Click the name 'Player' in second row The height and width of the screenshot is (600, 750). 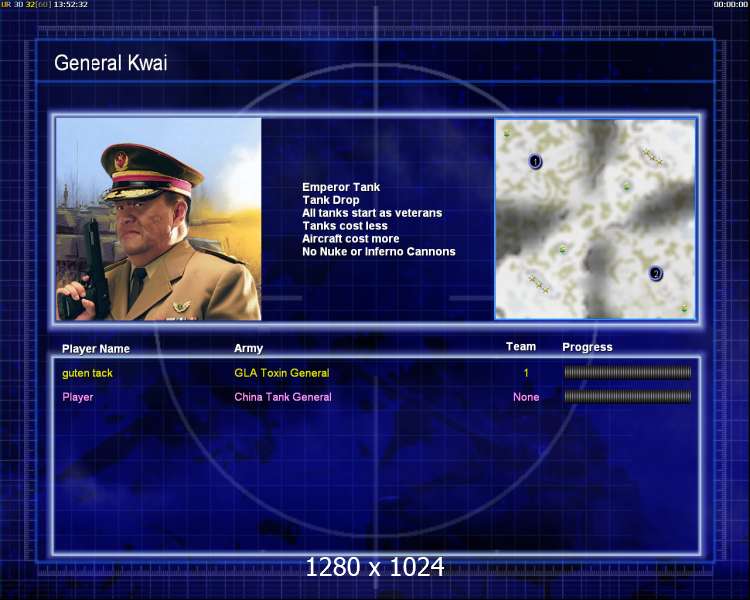(x=77, y=397)
